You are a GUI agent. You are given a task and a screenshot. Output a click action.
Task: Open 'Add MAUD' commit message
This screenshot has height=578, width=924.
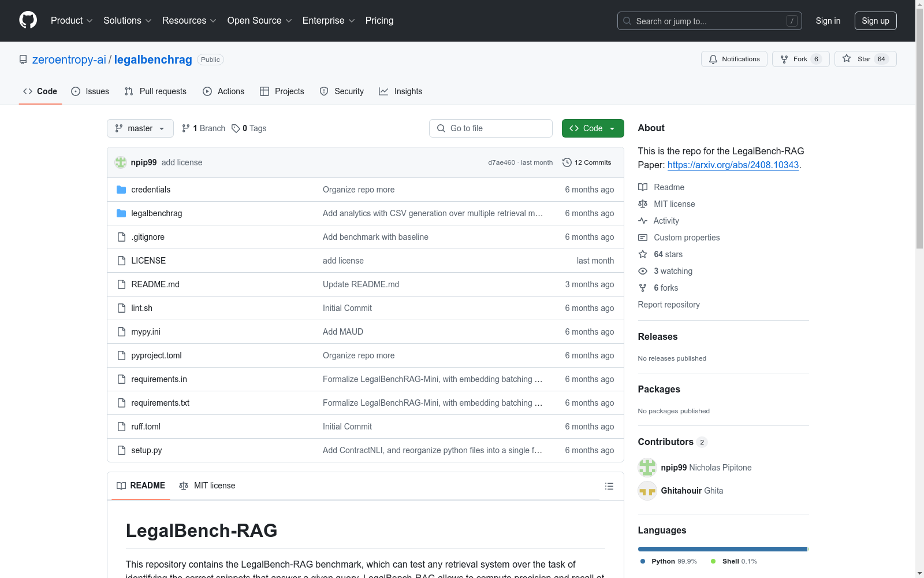pyautogui.click(x=343, y=332)
